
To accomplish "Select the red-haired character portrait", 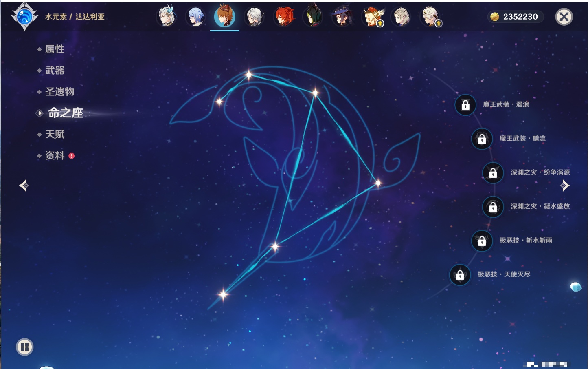I will 284,17.
